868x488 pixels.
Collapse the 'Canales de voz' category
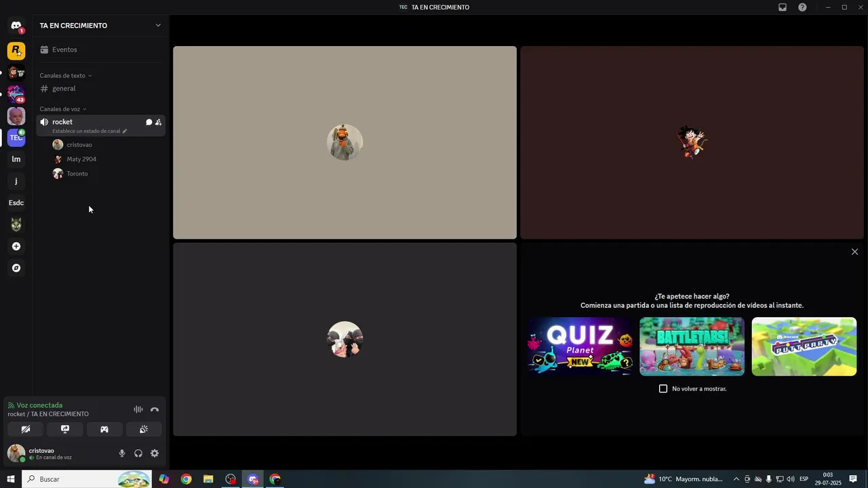pos(62,108)
